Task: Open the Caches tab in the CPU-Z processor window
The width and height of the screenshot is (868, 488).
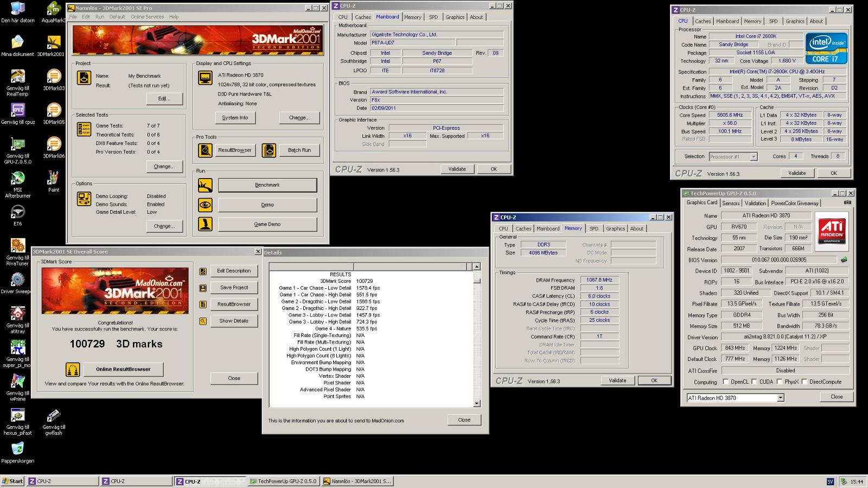Action: (703, 21)
